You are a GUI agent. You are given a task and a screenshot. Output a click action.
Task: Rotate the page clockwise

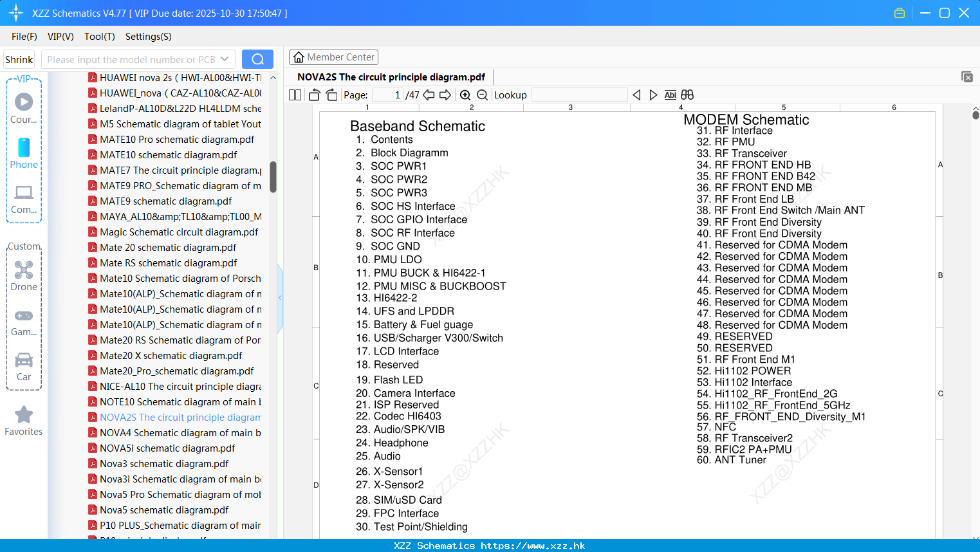(x=331, y=95)
